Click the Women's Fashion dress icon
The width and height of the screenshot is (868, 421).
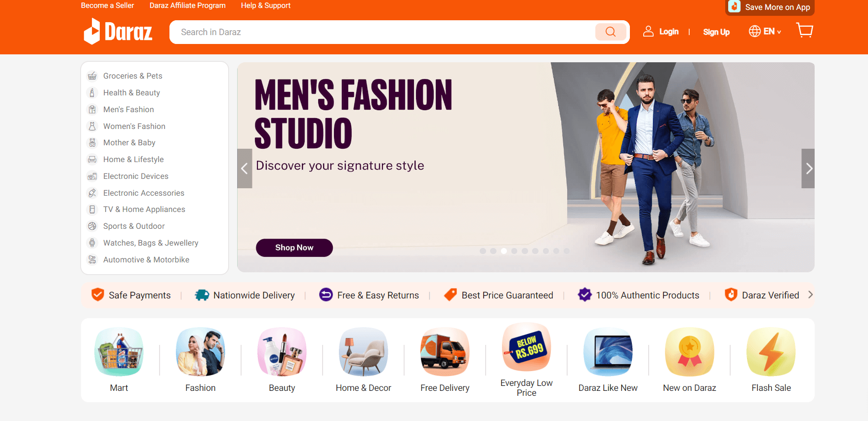pyautogui.click(x=92, y=126)
